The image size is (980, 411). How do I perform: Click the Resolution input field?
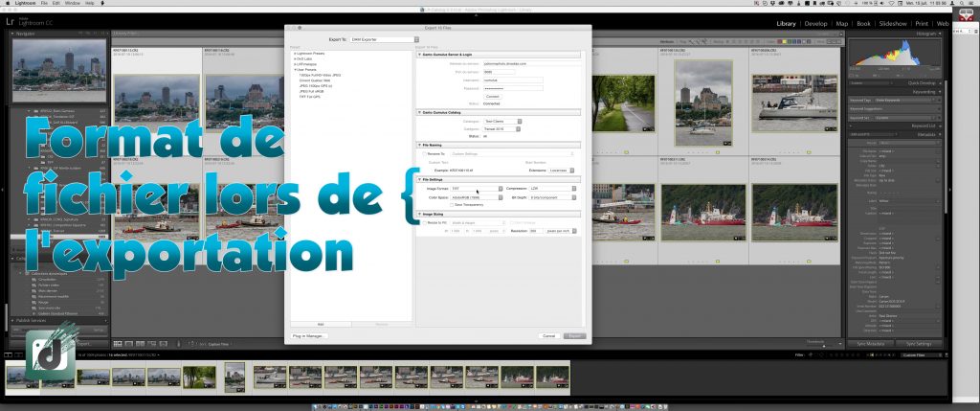(x=536, y=231)
